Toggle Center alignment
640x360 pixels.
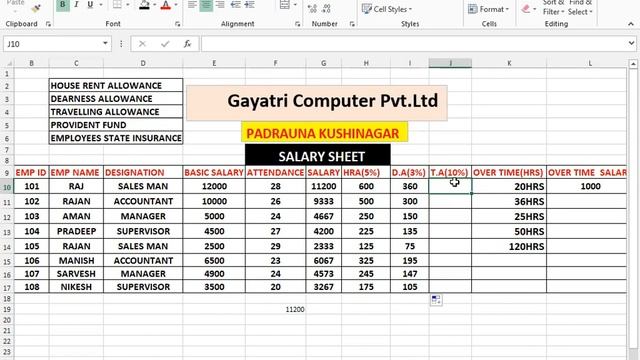coord(206,5)
